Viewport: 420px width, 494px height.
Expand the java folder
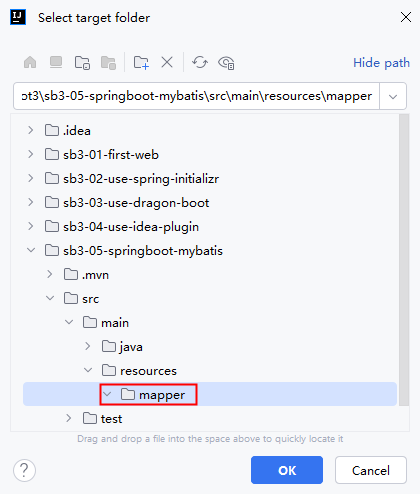click(88, 346)
